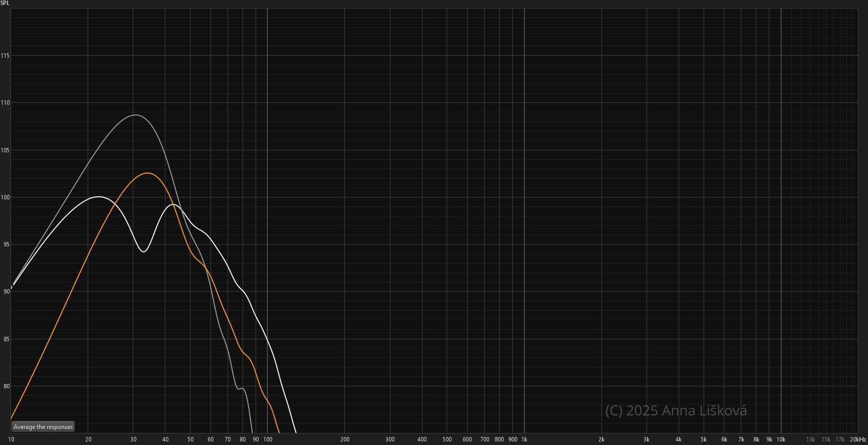868x445 pixels.
Task: Click the 115 dB SPL axis label
Action: pos(5,56)
